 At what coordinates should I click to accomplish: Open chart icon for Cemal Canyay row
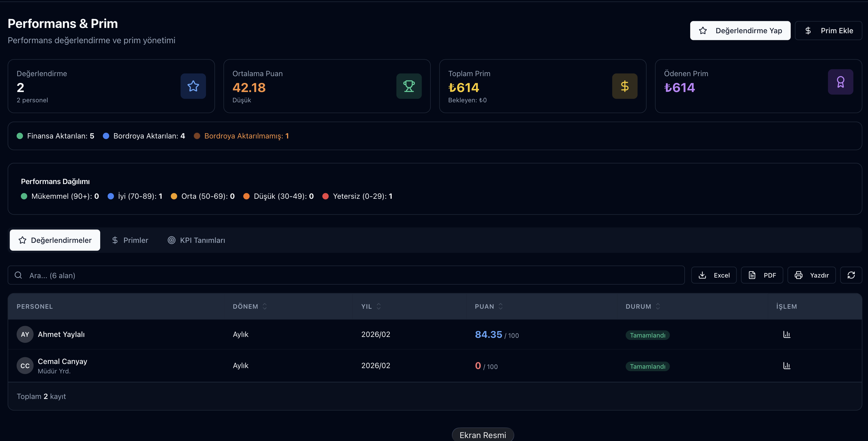point(786,366)
